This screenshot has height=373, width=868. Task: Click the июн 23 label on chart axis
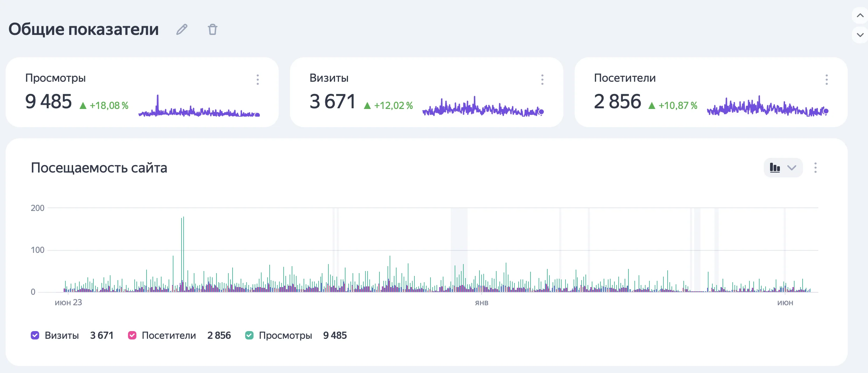tap(68, 302)
